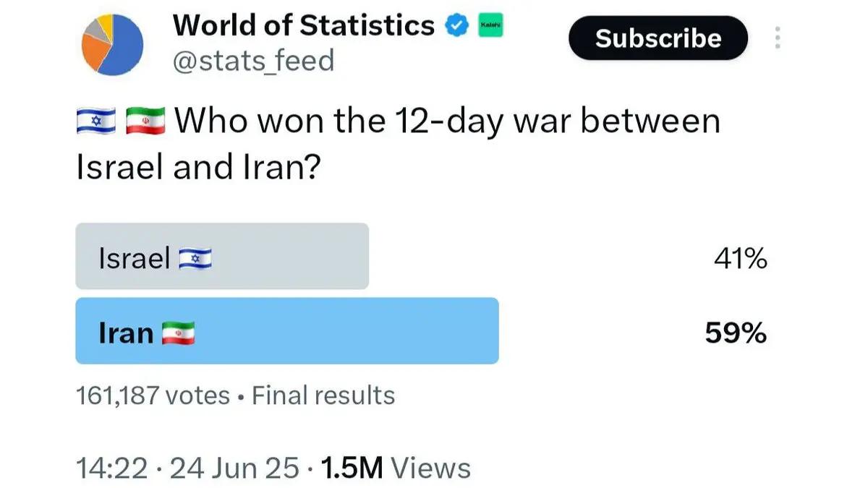Click the Israel flag in the poll option
Viewport: 868px width, 488px height.
195,258
